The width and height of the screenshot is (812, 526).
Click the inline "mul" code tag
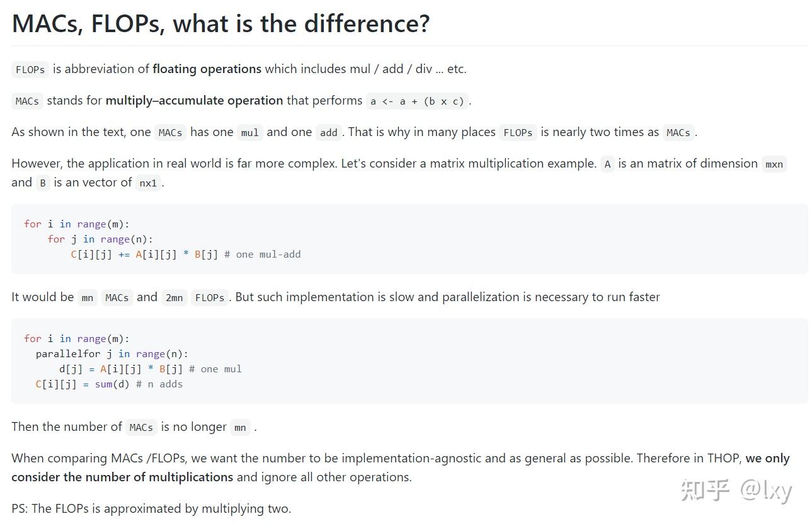249,132
